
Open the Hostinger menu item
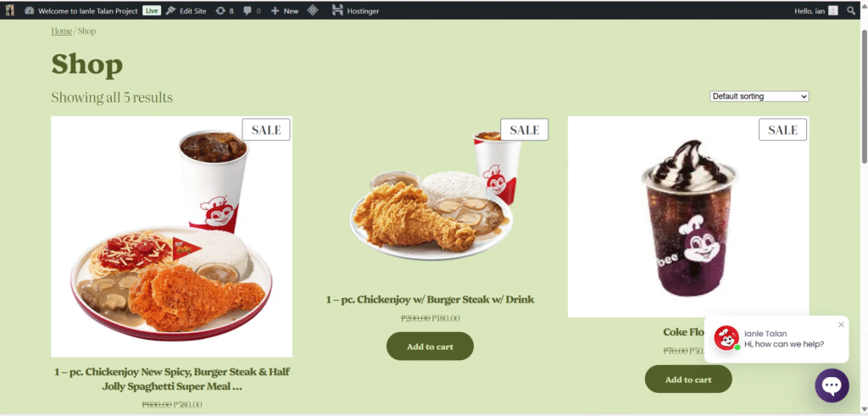click(x=355, y=10)
